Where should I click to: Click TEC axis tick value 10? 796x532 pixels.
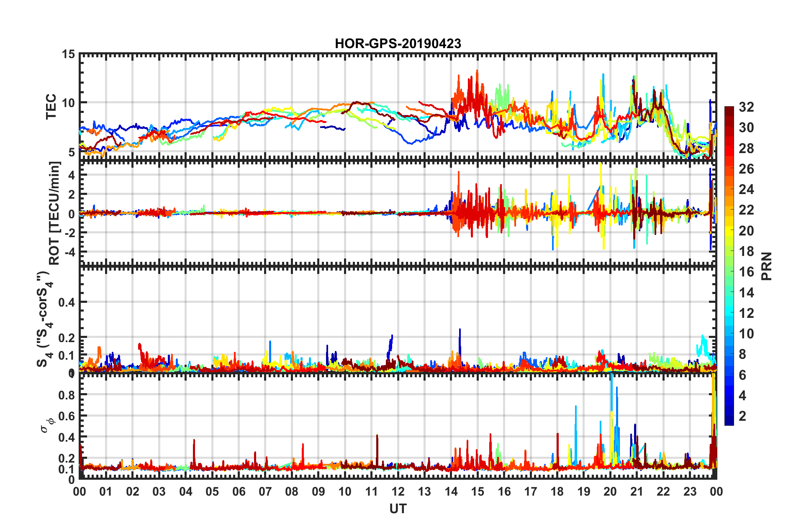[x=68, y=103]
